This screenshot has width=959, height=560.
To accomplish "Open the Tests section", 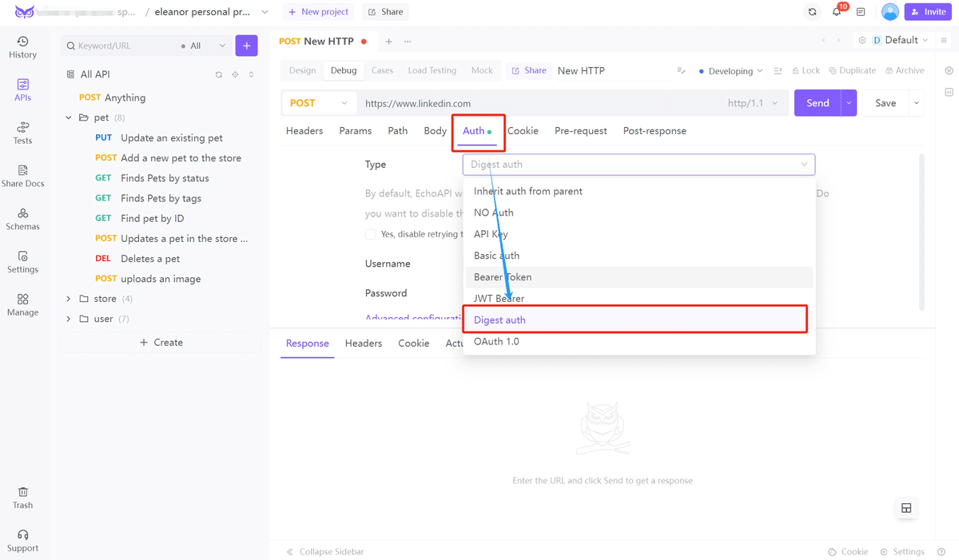I will click(x=22, y=133).
